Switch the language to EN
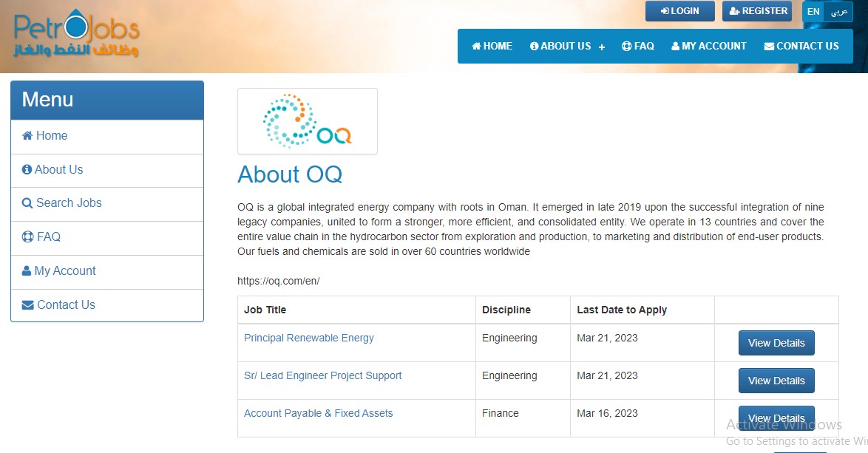 click(813, 12)
